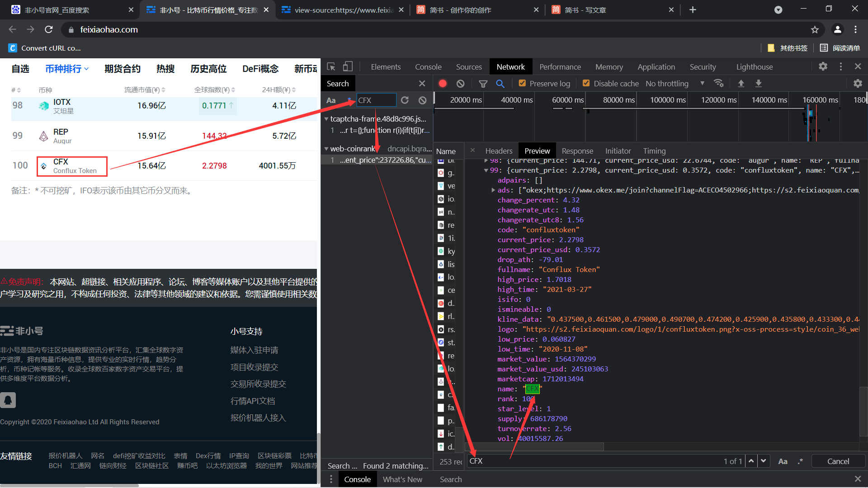Sort by 全球指数 column arrows
The image size is (868, 488).
[233, 90]
